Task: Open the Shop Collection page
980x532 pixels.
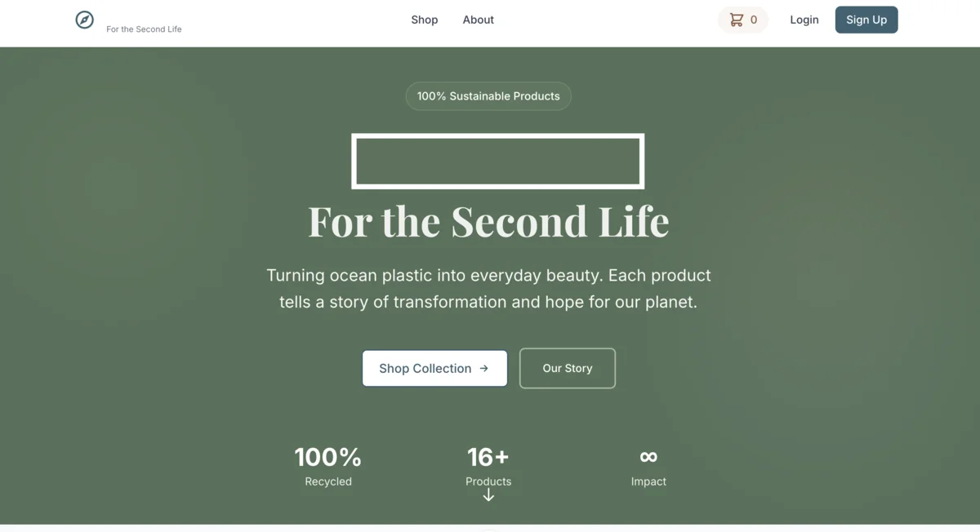Action: (434, 368)
